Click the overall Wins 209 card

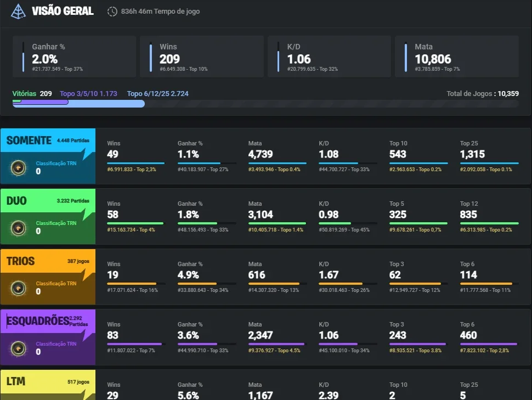pos(202,57)
